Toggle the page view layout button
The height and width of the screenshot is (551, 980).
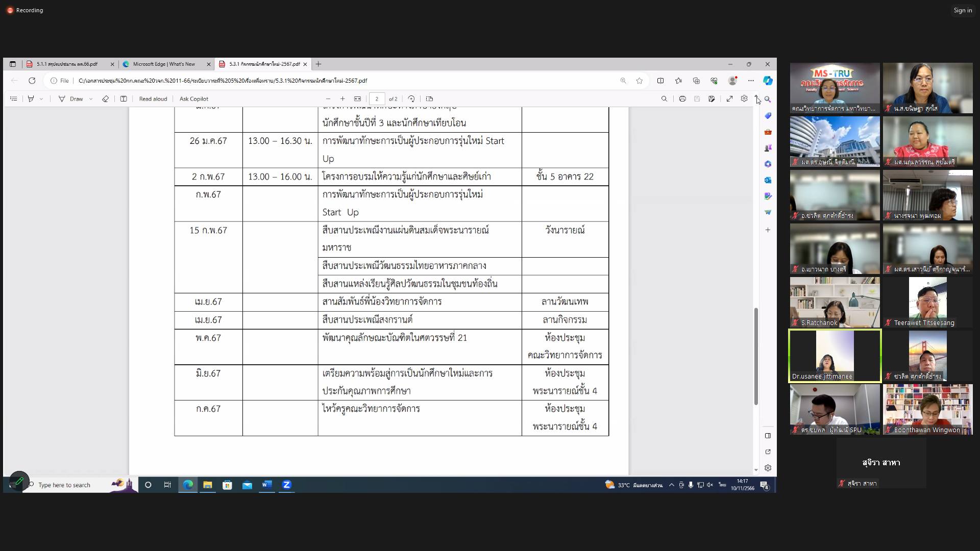click(429, 99)
